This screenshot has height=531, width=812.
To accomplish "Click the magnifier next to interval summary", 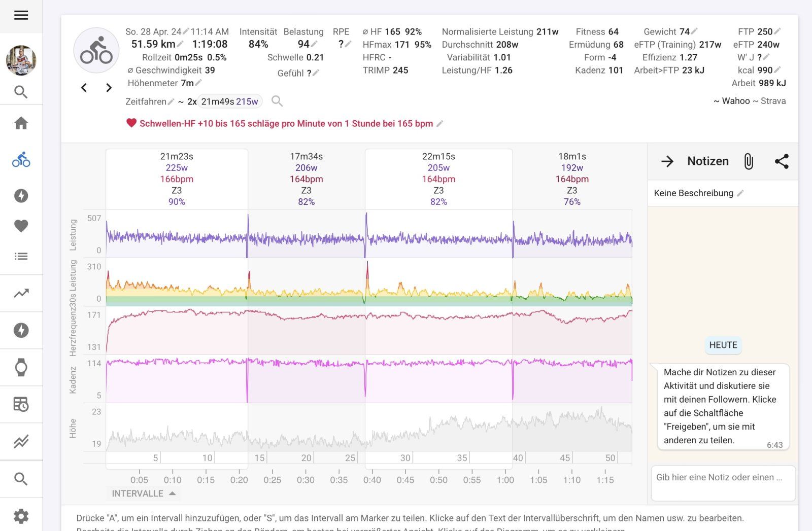I will click(x=277, y=101).
